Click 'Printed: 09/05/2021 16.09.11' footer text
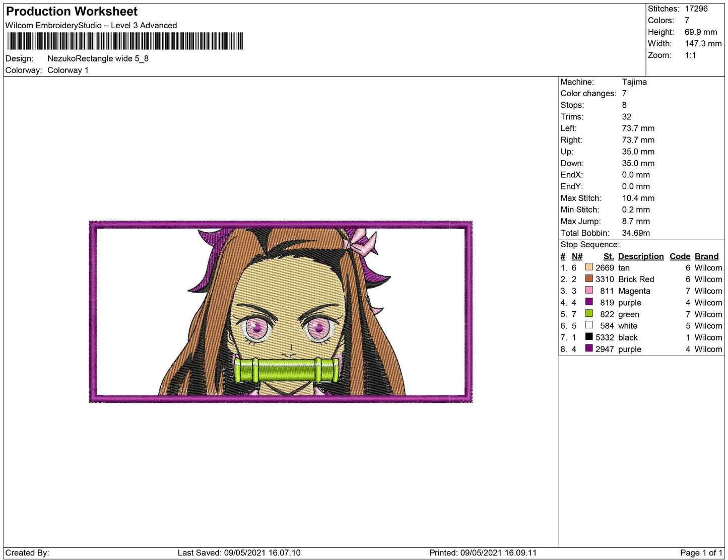Screen dimensions: 728x560 pyautogui.click(x=483, y=553)
